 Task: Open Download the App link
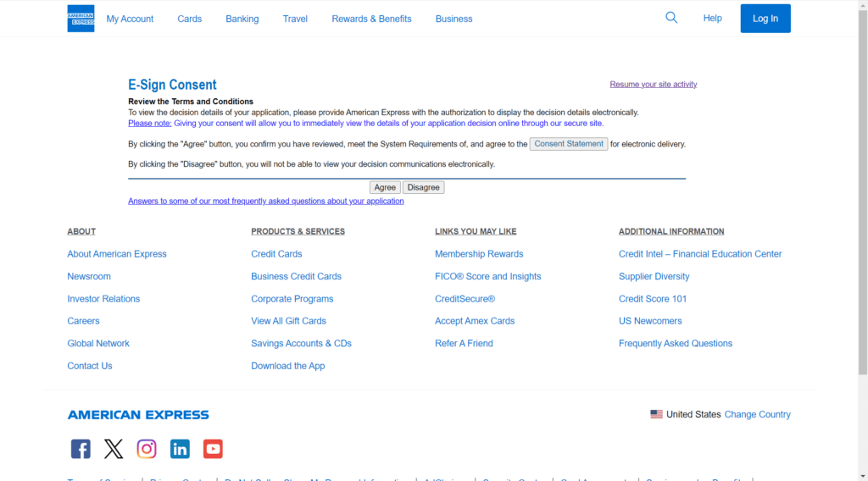click(288, 366)
